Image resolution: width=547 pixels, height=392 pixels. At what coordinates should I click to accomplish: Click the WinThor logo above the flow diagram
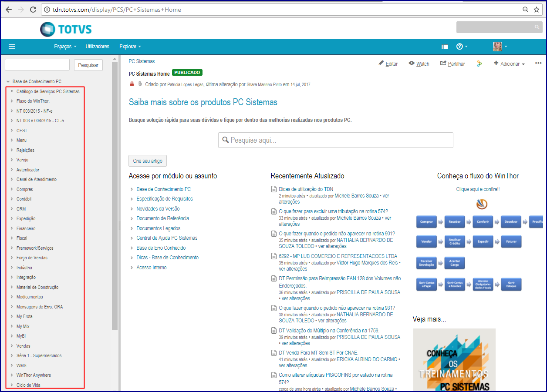[x=482, y=204]
